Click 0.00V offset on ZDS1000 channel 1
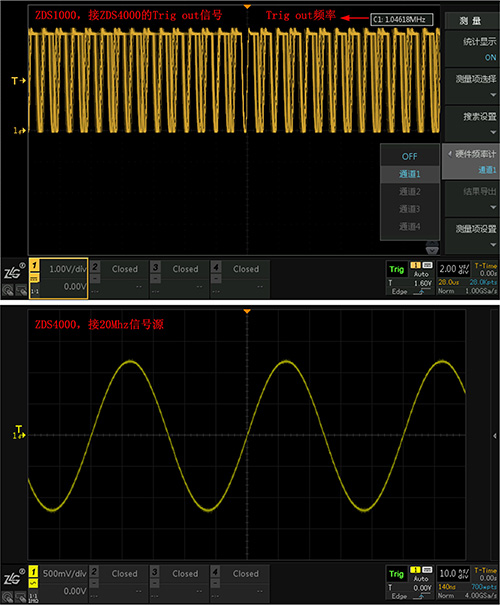The height and width of the screenshot is (605, 500). [75, 286]
